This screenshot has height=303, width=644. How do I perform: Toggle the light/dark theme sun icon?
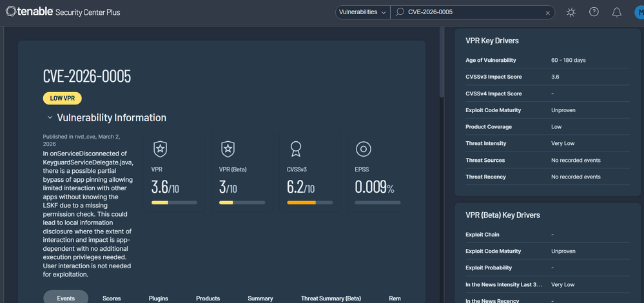click(571, 12)
